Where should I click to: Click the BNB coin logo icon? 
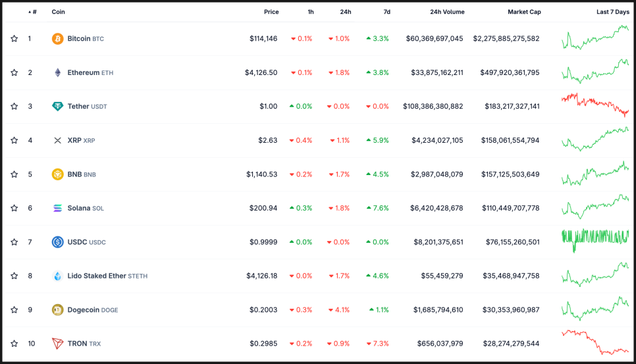(x=58, y=174)
